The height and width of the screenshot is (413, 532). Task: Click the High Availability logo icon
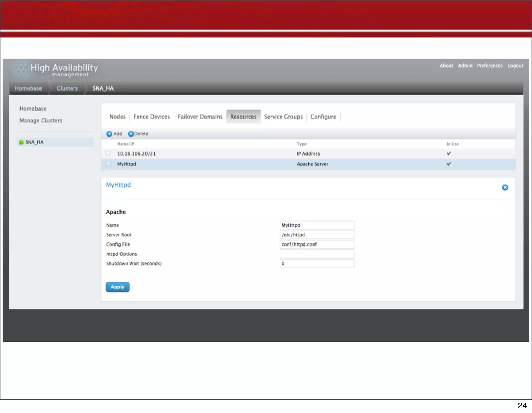(21, 69)
